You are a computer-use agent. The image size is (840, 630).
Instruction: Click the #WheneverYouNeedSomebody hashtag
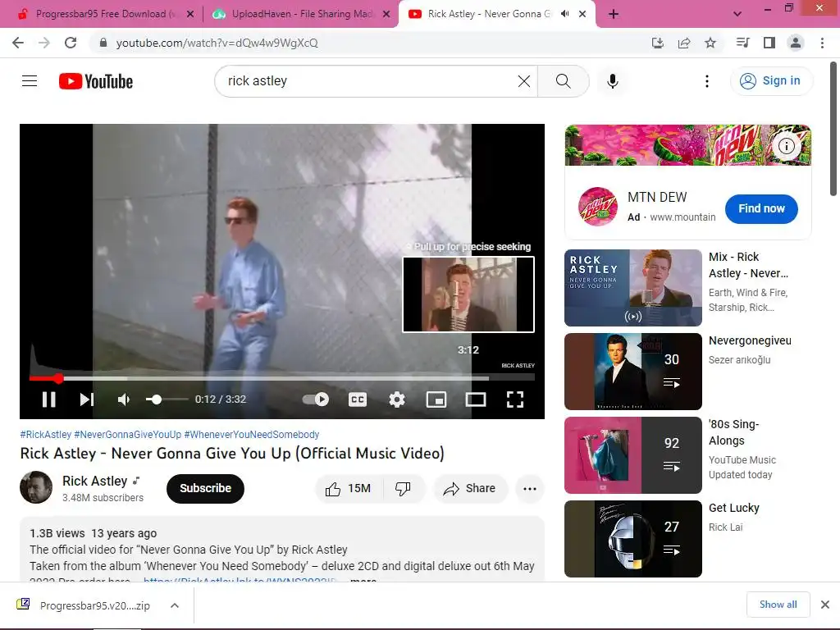click(251, 435)
